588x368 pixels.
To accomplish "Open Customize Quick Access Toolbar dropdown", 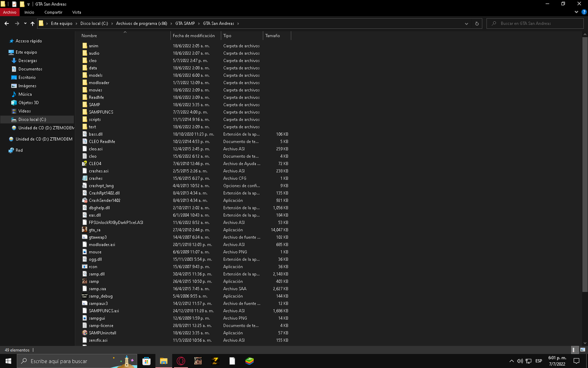I will tap(28, 4).
